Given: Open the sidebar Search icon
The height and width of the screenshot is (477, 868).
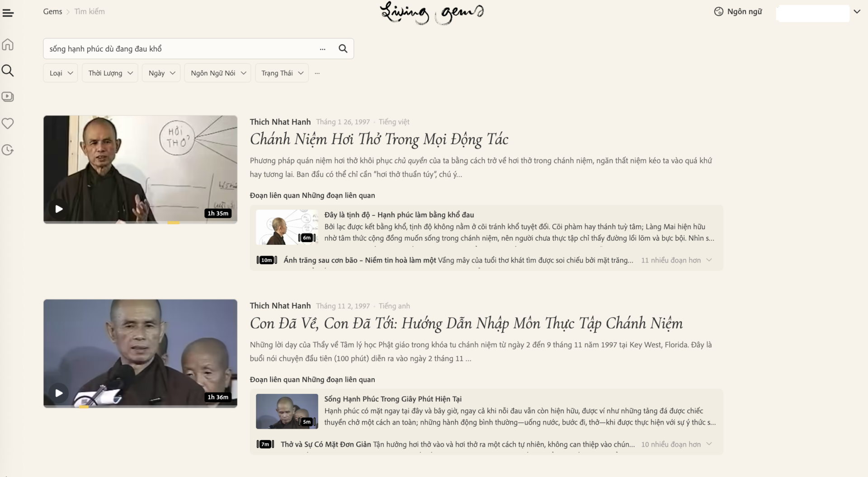Looking at the screenshot, I should (8, 70).
